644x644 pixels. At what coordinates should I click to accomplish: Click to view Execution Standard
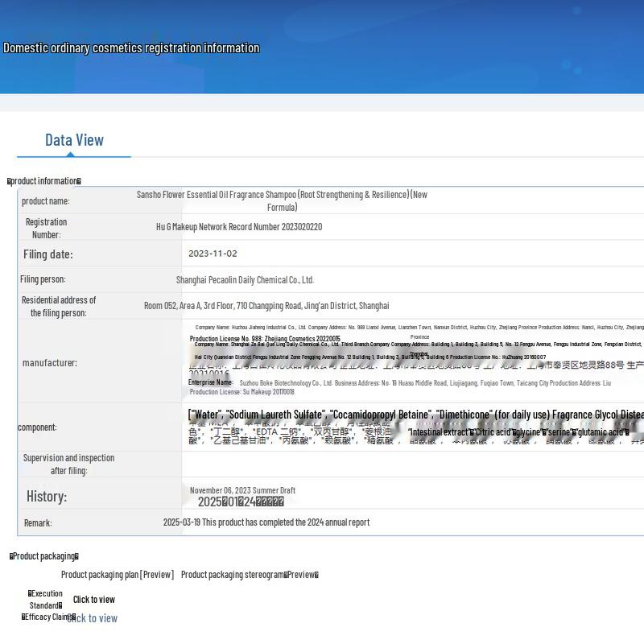coord(94,600)
